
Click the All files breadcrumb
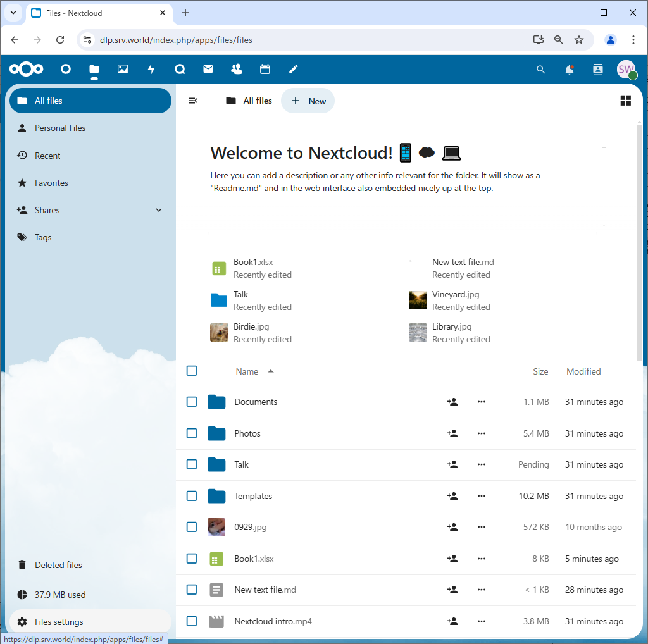pos(249,101)
